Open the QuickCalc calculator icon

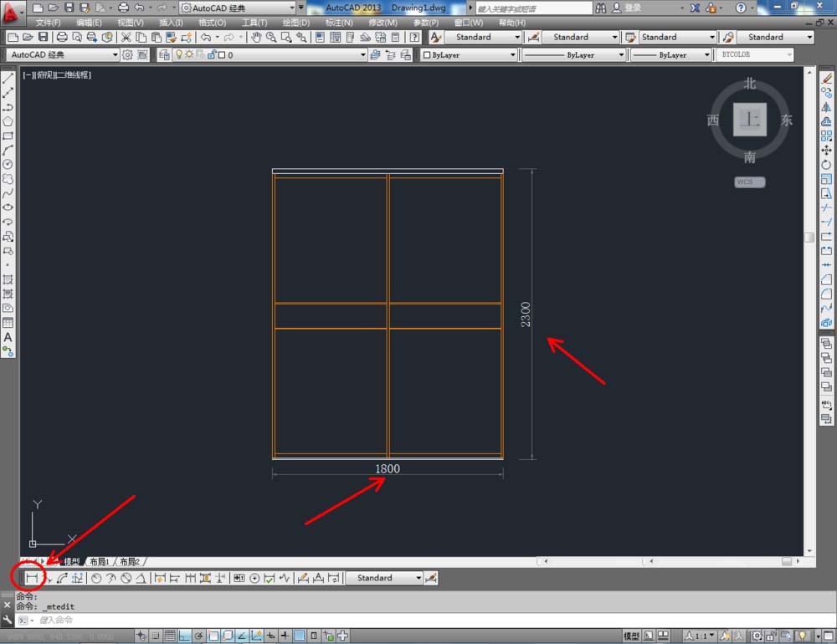(396, 37)
